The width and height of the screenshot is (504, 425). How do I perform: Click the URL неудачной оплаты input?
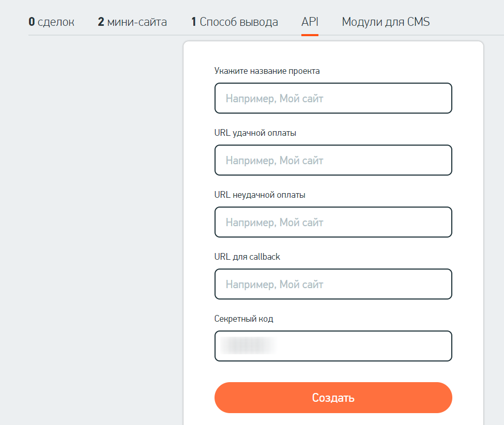(333, 222)
